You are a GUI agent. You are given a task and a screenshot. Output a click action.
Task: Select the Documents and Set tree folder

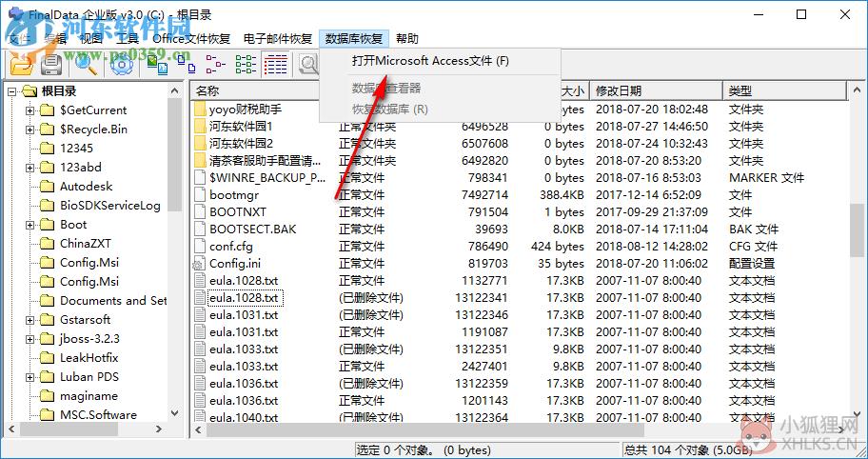[x=113, y=301]
